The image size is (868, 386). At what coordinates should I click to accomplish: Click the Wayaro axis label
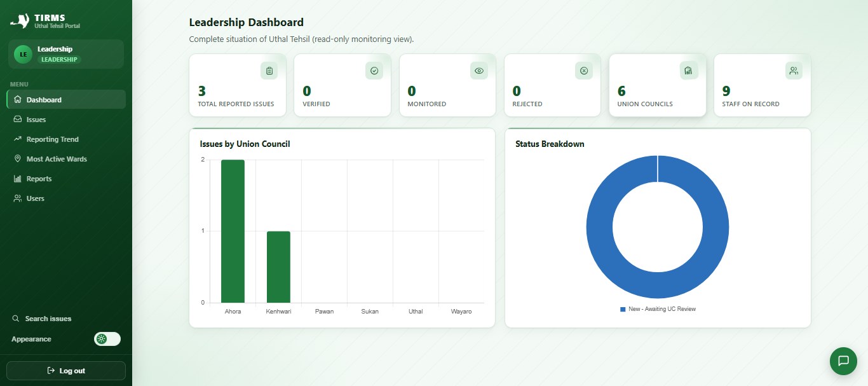tap(461, 312)
